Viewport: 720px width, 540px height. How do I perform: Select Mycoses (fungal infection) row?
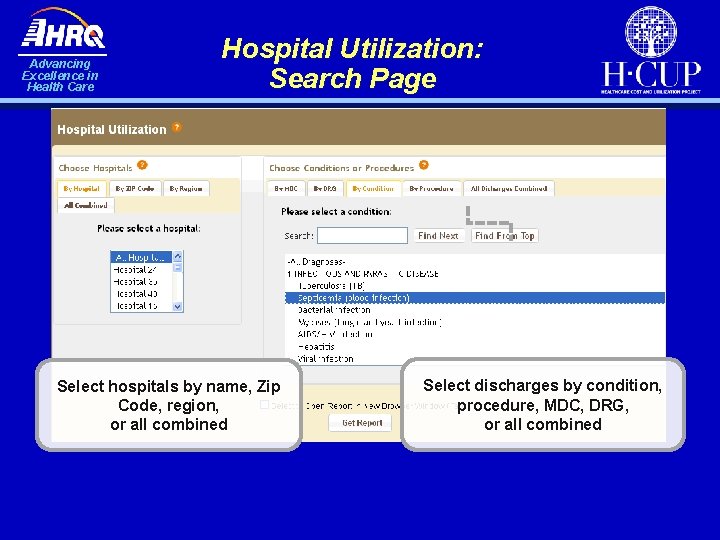click(475, 322)
